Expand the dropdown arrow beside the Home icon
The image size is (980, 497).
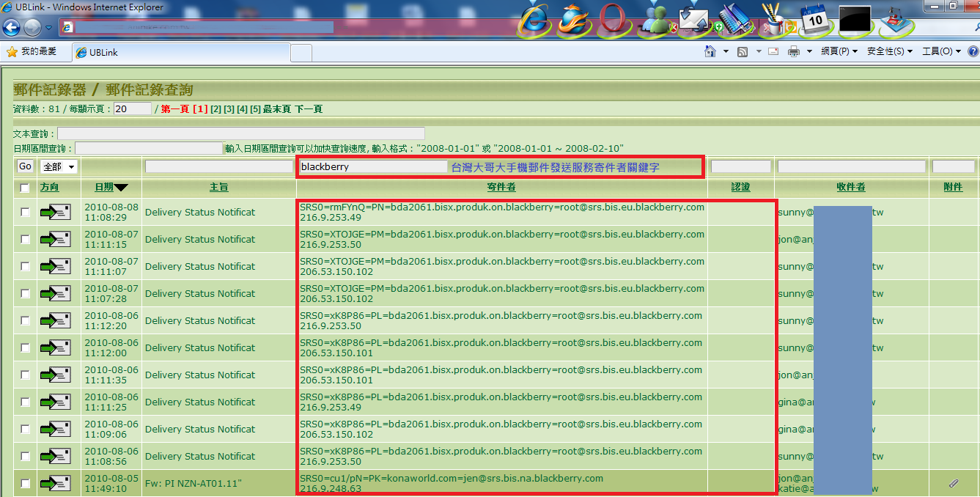tap(726, 52)
